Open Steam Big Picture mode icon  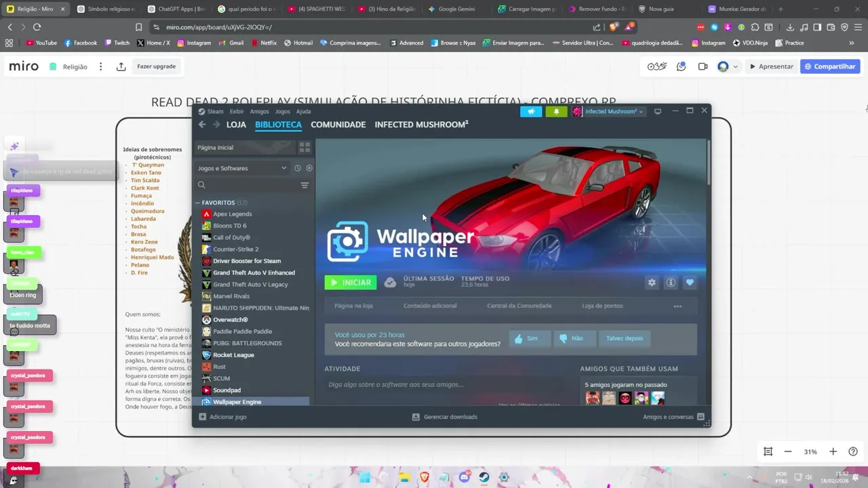[x=658, y=111]
